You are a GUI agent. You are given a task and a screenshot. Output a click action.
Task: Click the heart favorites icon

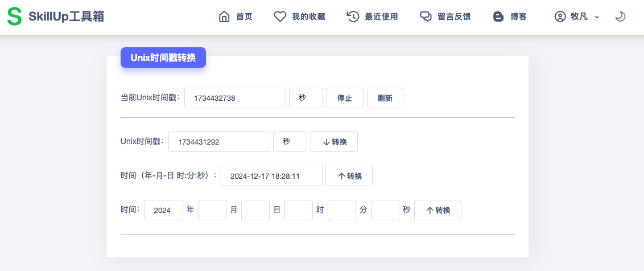[x=280, y=17]
